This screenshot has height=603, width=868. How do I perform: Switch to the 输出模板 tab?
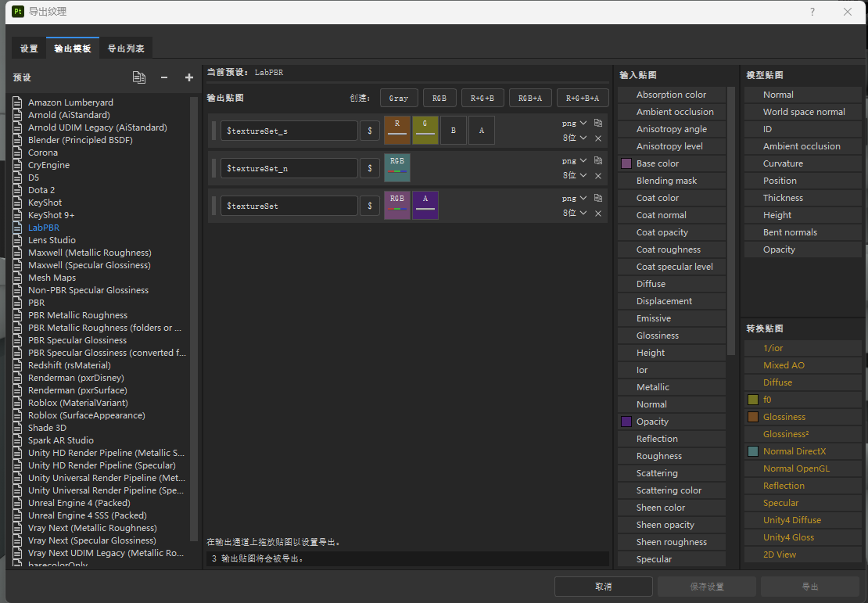[x=73, y=48]
